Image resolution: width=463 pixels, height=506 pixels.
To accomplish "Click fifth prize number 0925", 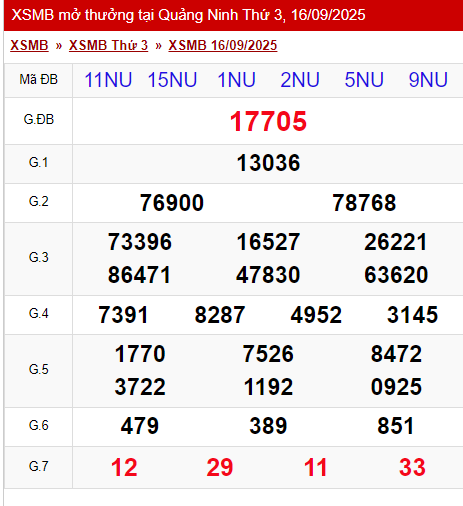I will [x=396, y=387].
